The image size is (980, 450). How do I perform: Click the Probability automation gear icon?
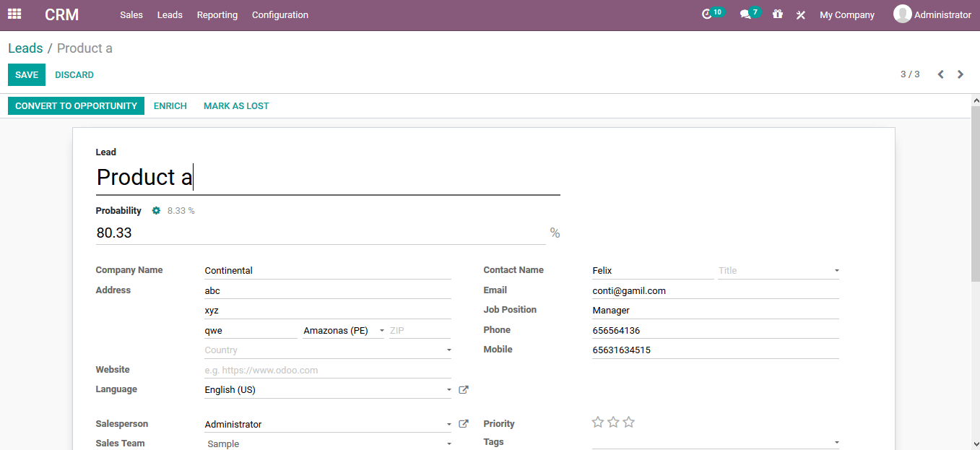point(156,210)
